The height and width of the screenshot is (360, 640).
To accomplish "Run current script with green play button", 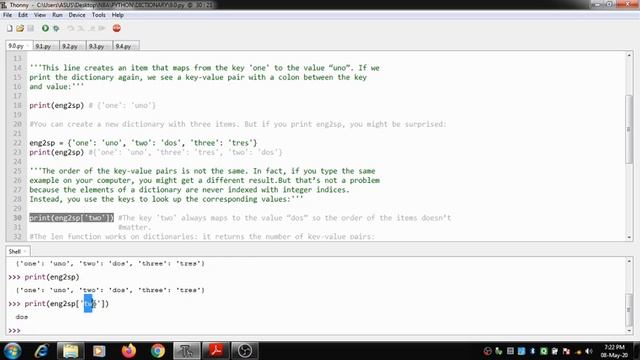I will [45, 28].
